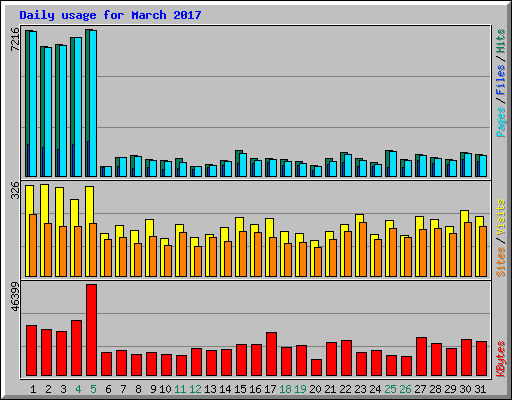Click the chart title 'Daily usage for March 2017'
The width and height of the screenshot is (512, 400).
(110, 15)
